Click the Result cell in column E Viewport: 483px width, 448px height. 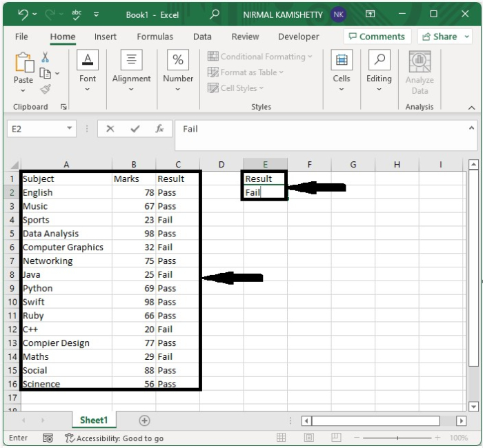pos(265,179)
